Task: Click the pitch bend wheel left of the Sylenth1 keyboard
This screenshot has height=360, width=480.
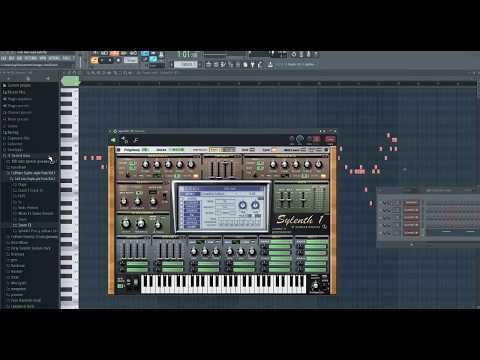Action: click(128, 283)
